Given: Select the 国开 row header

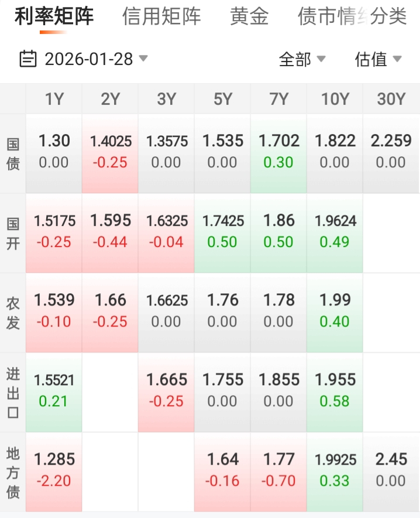Looking at the screenshot, I should tap(13, 233).
